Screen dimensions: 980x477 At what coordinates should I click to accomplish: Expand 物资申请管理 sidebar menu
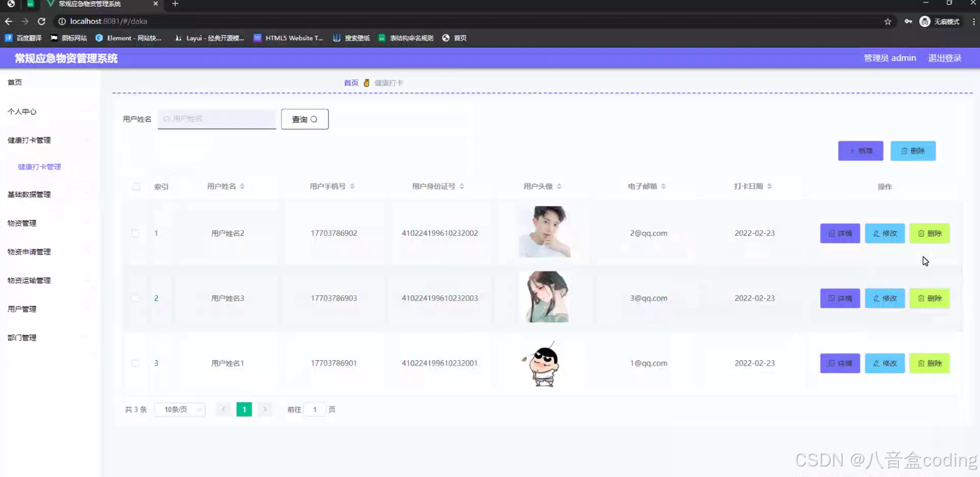pyautogui.click(x=50, y=252)
